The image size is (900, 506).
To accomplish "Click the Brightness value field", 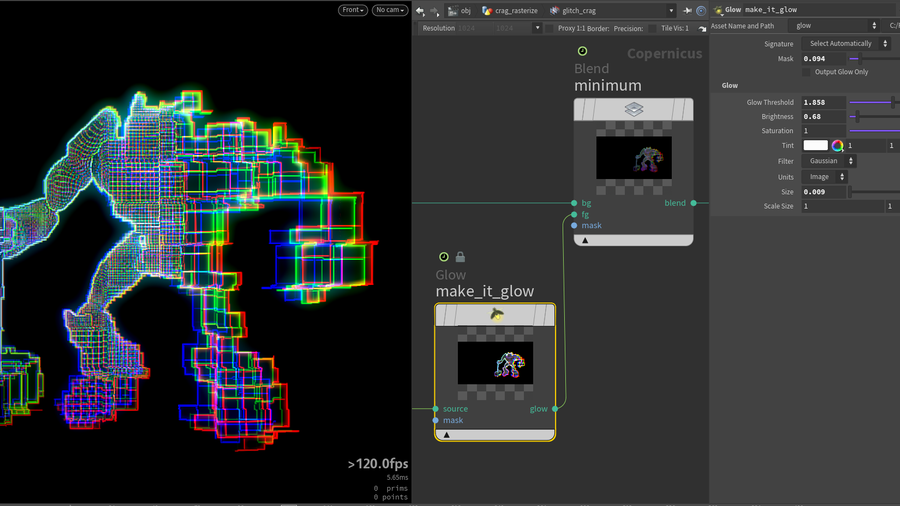I will click(824, 116).
